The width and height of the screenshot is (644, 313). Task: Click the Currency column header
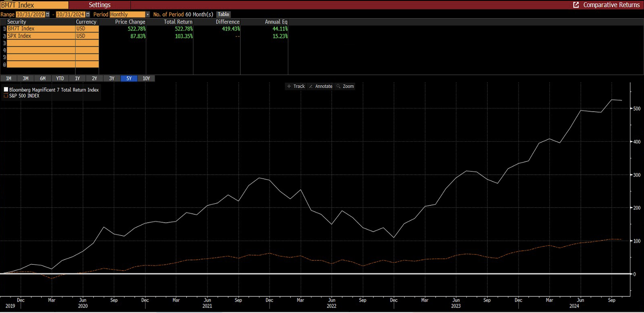[86, 22]
